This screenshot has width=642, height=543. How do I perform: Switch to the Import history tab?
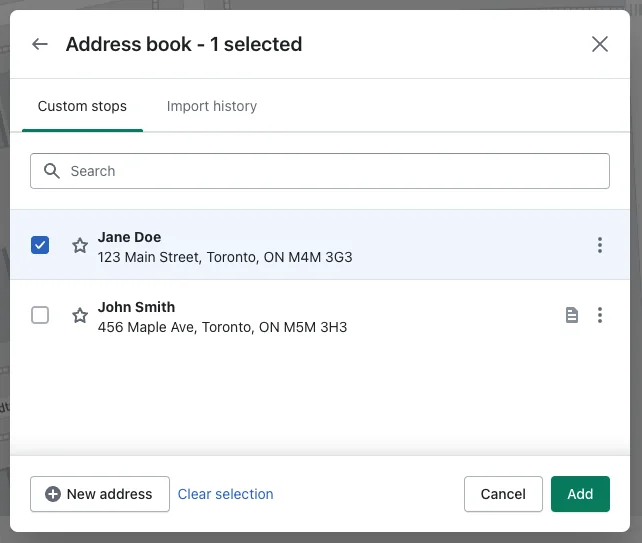point(212,106)
